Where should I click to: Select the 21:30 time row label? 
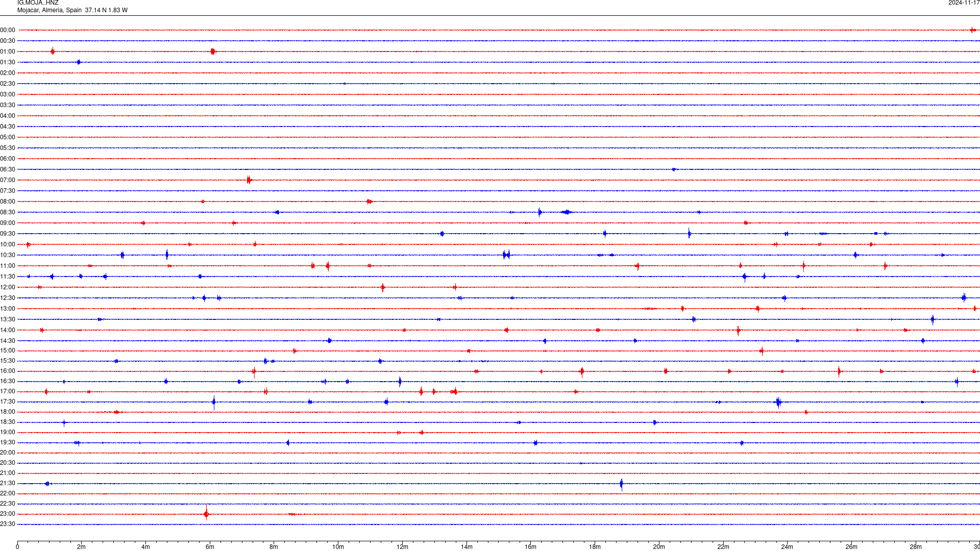click(x=8, y=483)
